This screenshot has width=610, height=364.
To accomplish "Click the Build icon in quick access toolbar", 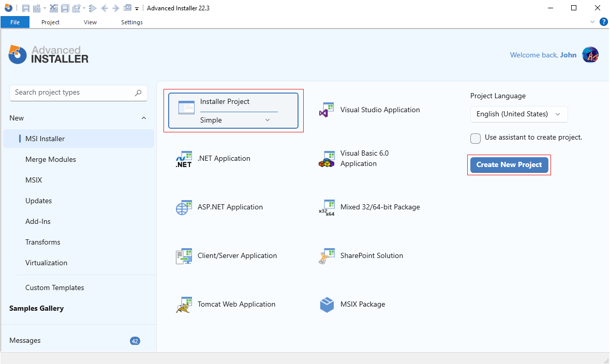I will (37, 8).
